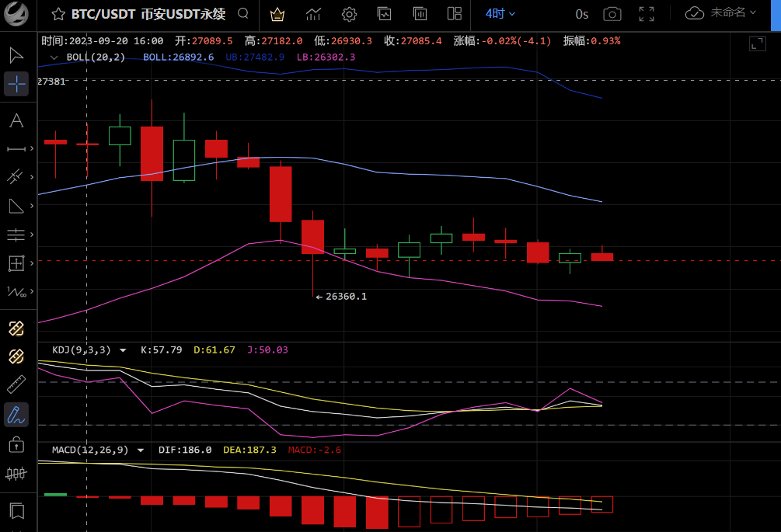Viewport: 781px width, 532px height.
Task: Toggle BTC/USDT favorite star
Action: [x=58, y=14]
